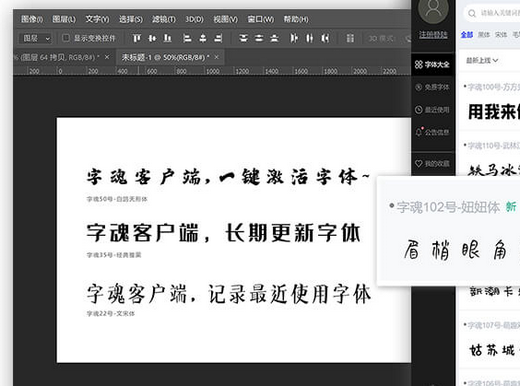This screenshot has height=386, width=520.
Task: Click the 字魂102号-妞妞体 font title
Action: coord(448,207)
